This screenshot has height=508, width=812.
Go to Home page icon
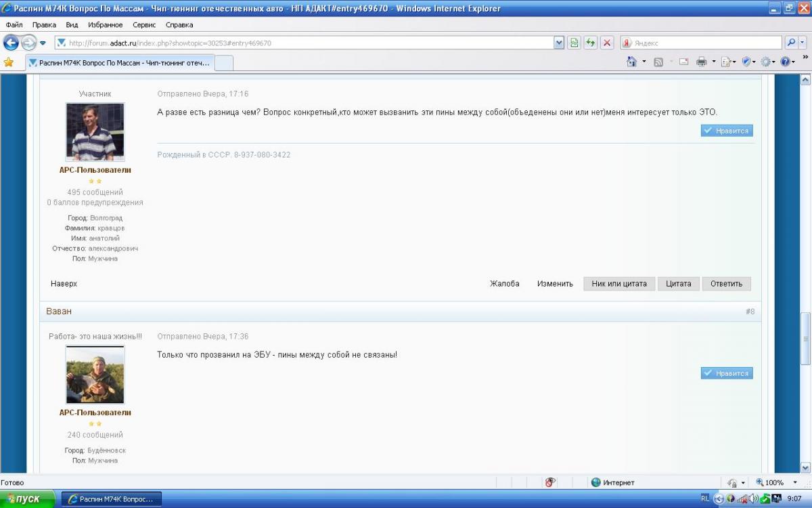click(631, 62)
